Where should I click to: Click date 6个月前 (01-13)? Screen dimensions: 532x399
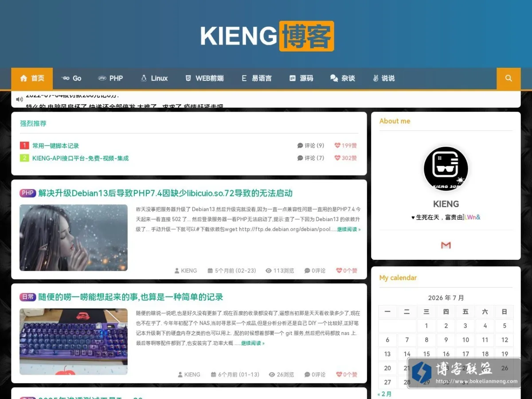(x=235, y=375)
